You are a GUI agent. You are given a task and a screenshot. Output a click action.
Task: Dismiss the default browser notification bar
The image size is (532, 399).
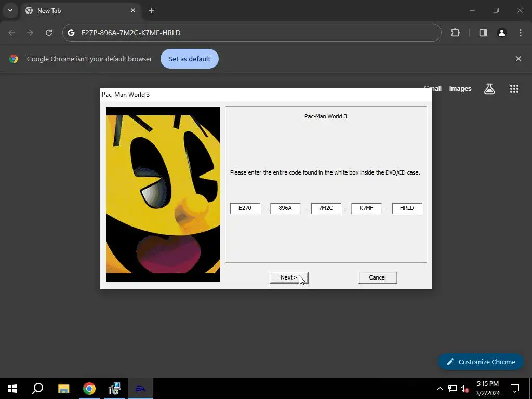pos(518,59)
